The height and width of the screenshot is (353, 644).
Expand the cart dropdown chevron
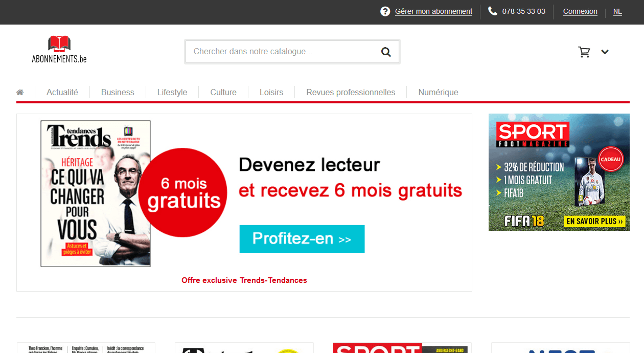point(605,52)
